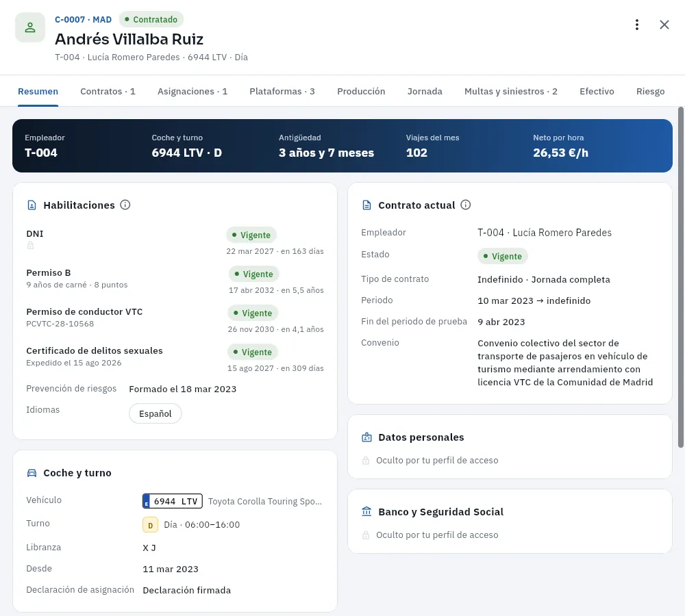Click the C-0007 · MAD driver code
The height and width of the screenshot is (616, 685).
(x=83, y=19)
